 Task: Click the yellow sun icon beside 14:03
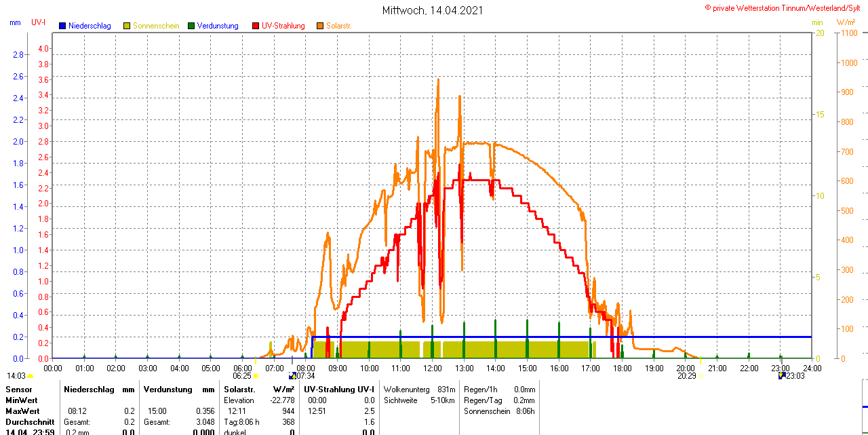tap(30, 376)
